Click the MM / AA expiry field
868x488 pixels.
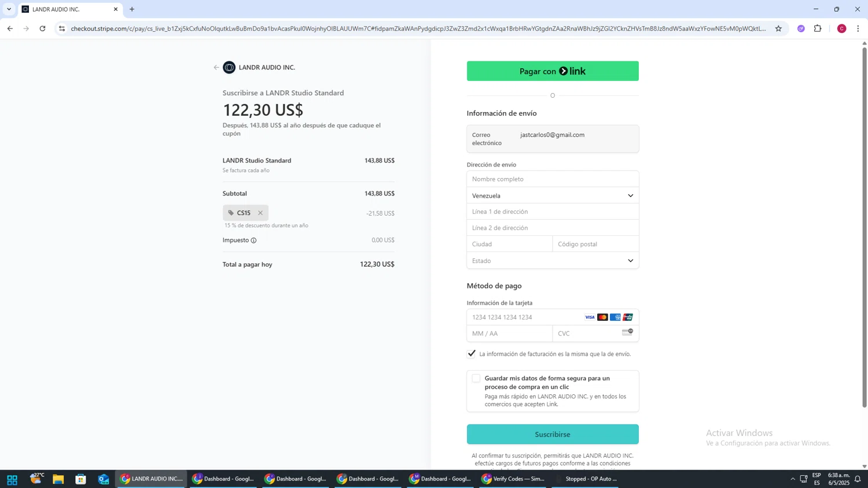510,334
